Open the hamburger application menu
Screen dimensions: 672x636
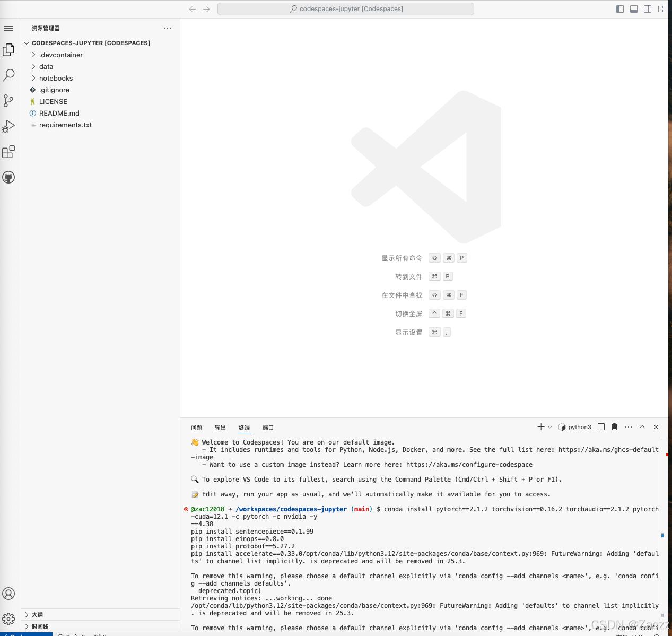(x=8, y=28)
